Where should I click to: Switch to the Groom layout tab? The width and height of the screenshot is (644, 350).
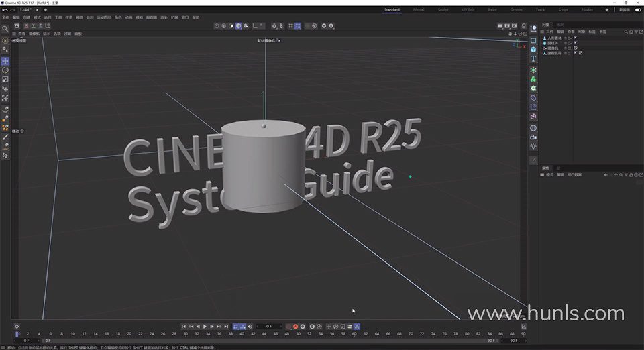tap(517, 10)
